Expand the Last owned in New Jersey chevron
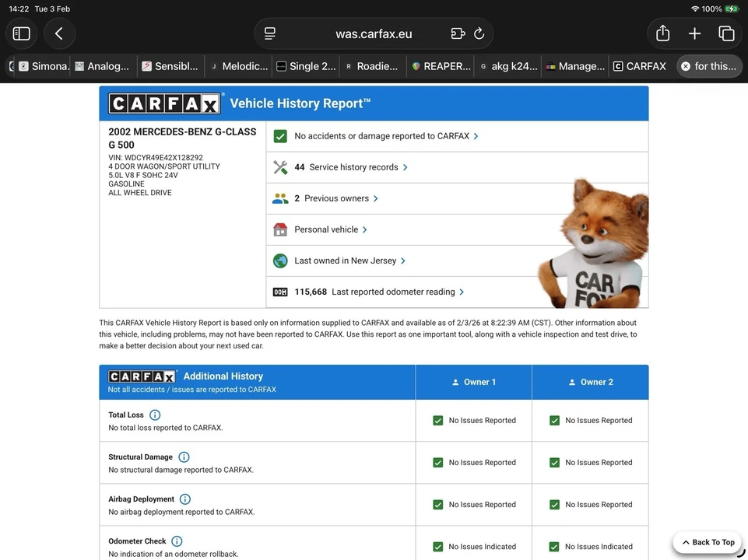 coord(403,261)
